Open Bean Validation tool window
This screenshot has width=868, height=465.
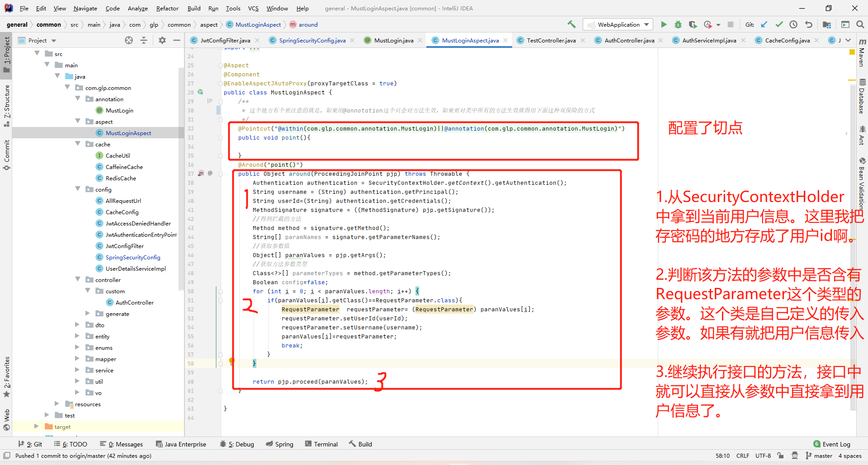pos(862,184)
